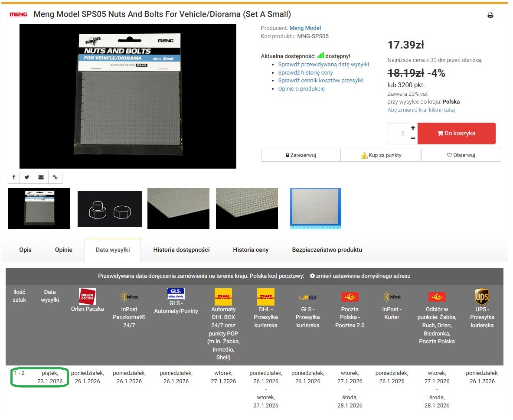The image size is (513, 420).
Task: Add product with Do koszyka button
Action: (456, 133)
